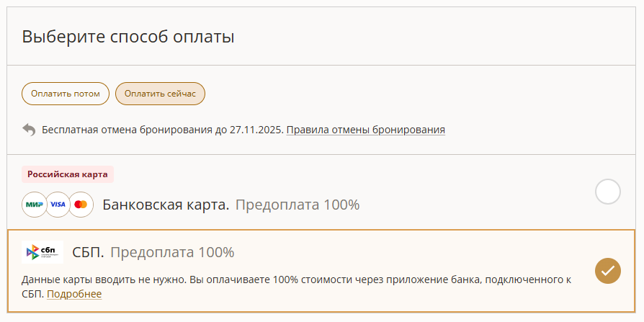This screenshot has height=322, width=644.
Task: Click the Mastercard logo
Action: (81, 205)
